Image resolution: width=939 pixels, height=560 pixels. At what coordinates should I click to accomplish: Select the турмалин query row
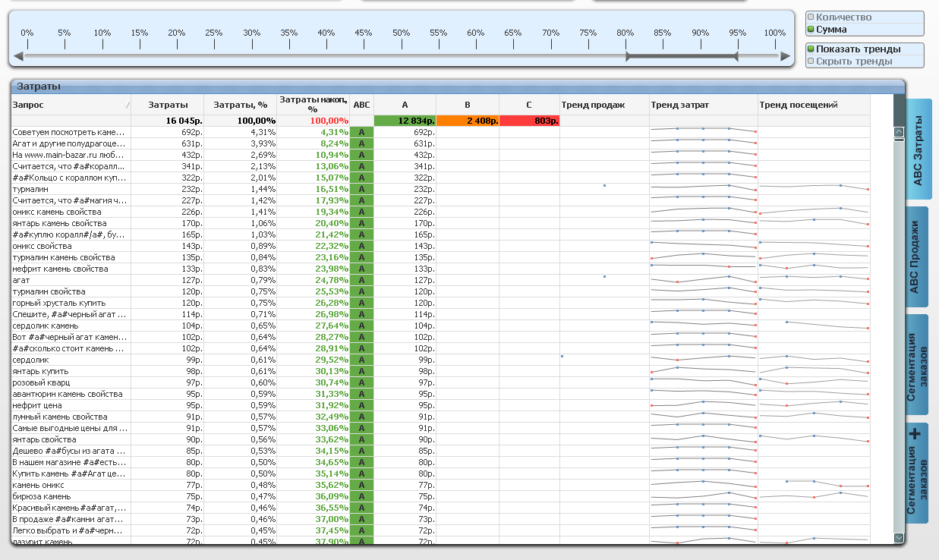coord(71,189)
